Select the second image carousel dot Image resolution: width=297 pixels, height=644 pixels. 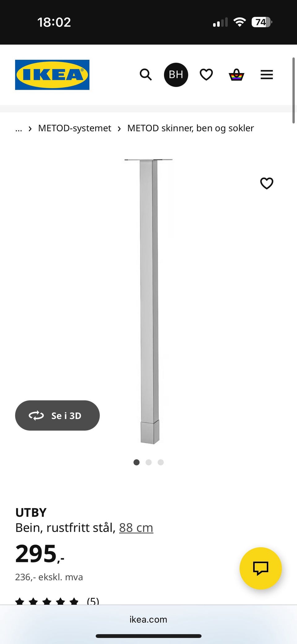(148, 462)
